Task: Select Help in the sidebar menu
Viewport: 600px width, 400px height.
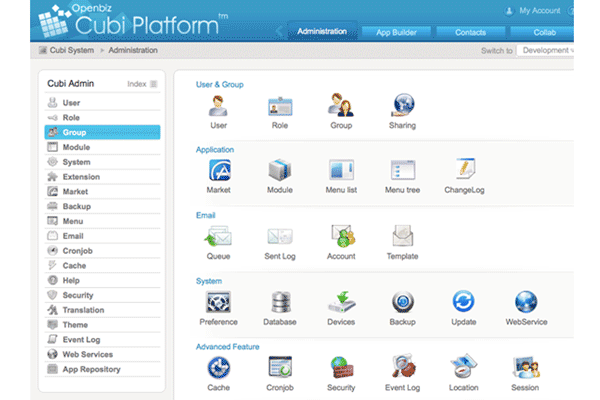Action: (102, 281)
